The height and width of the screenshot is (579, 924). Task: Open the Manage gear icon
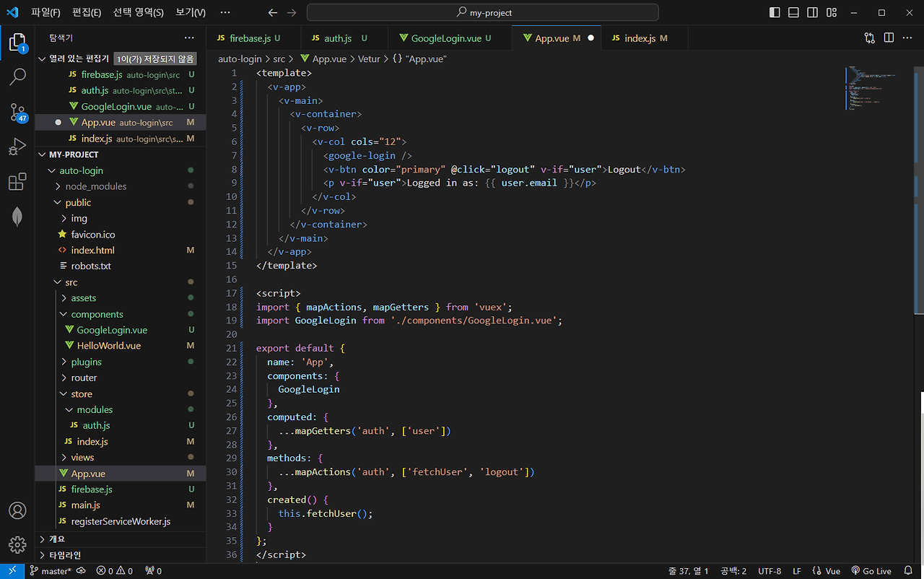coord(17,545)
